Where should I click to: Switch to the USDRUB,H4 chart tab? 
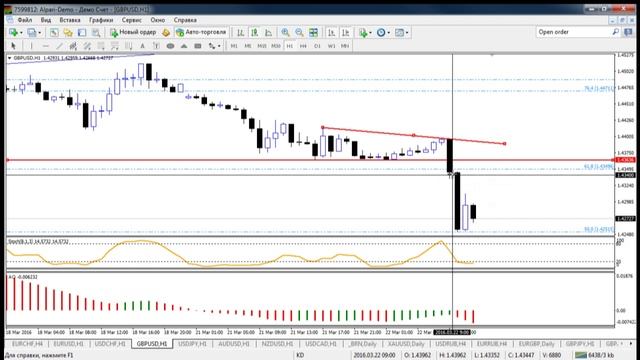[x=450, y=344]
